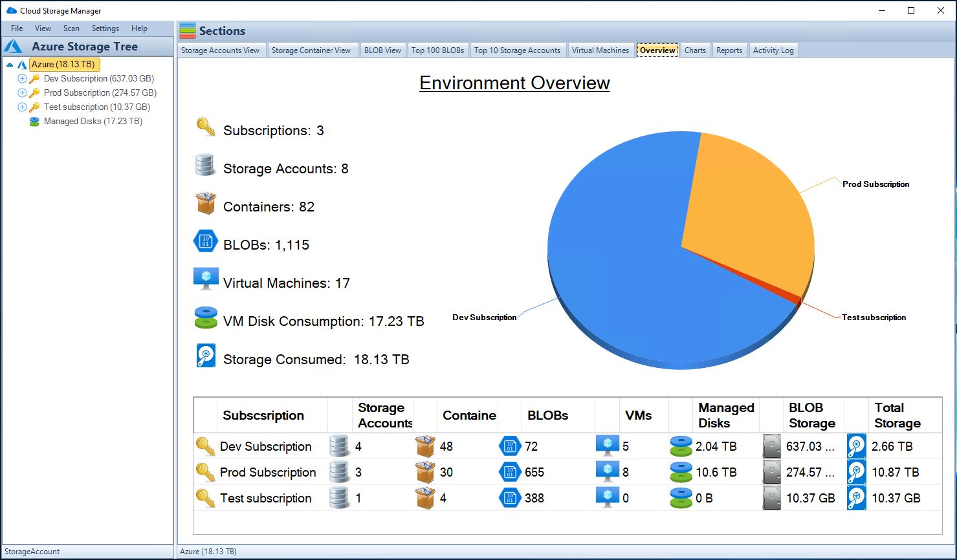Click the VM Disk Consumption disk icon

206,318
